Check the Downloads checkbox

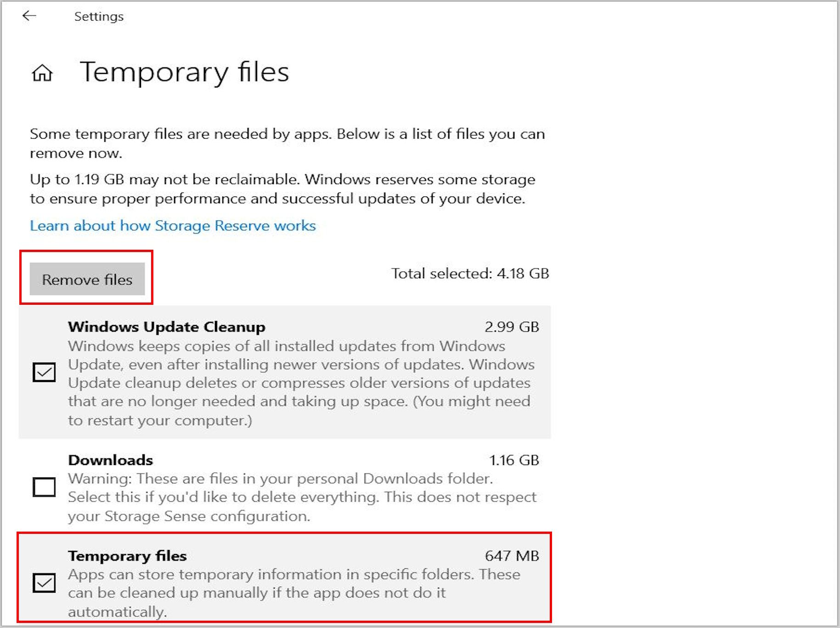(x=44, y=487)
